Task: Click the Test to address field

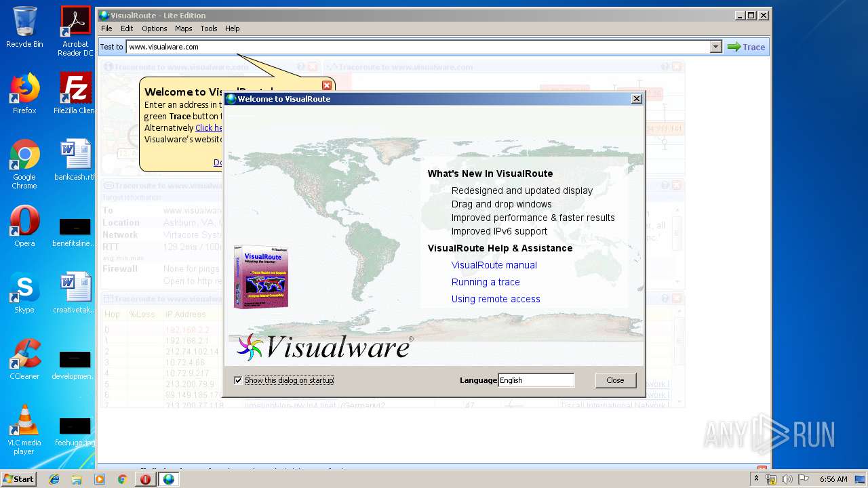Action: [418, 47]
